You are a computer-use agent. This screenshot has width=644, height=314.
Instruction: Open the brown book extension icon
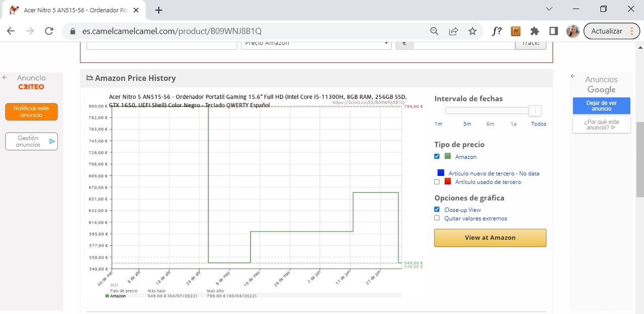click(x=516, y=31)
